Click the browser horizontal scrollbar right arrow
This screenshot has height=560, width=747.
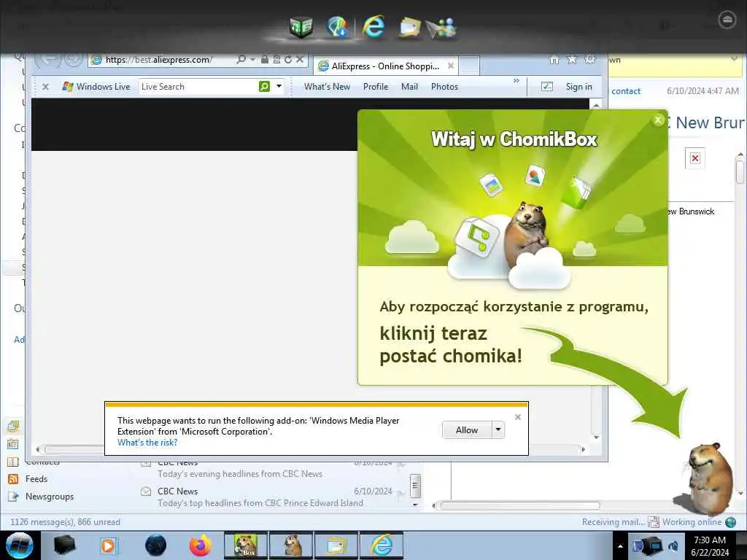[583, 449]
